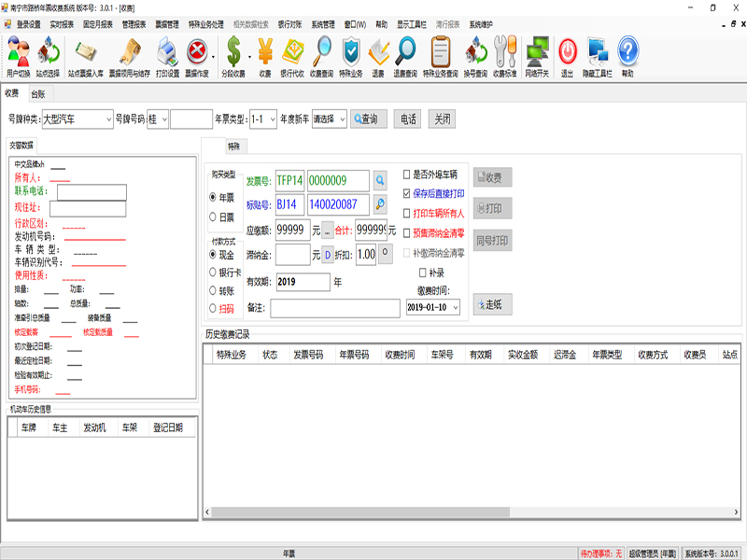Open the 号牌号码 桂 province dropdown
This screenshot has height=560, width=747.
[x=164, y=119]
